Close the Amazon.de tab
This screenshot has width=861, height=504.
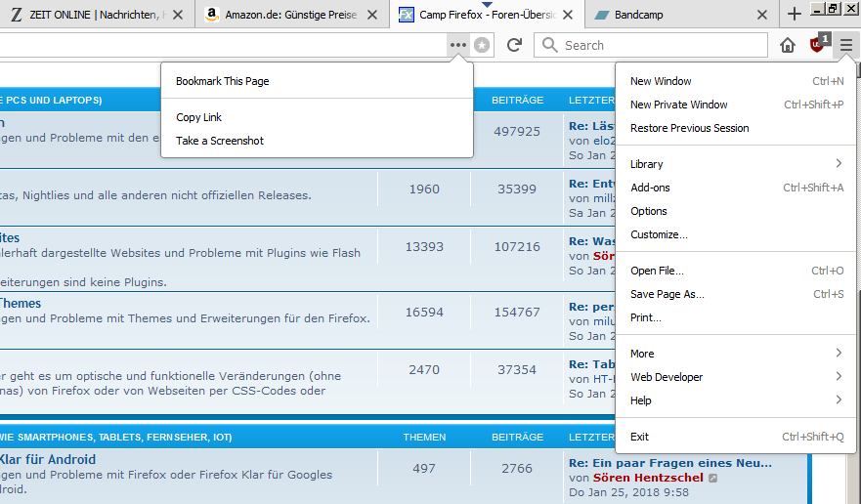point(371,15)
